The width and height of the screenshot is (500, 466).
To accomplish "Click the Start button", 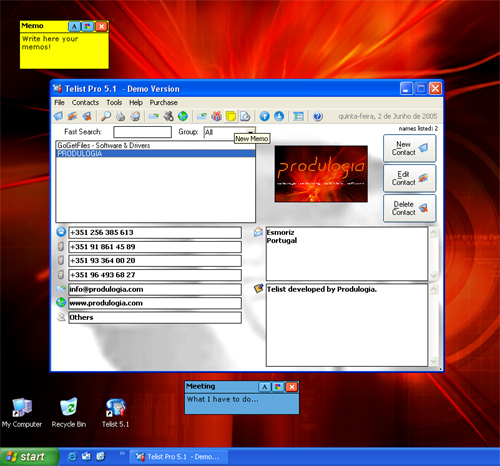I will tap(29, 456).
